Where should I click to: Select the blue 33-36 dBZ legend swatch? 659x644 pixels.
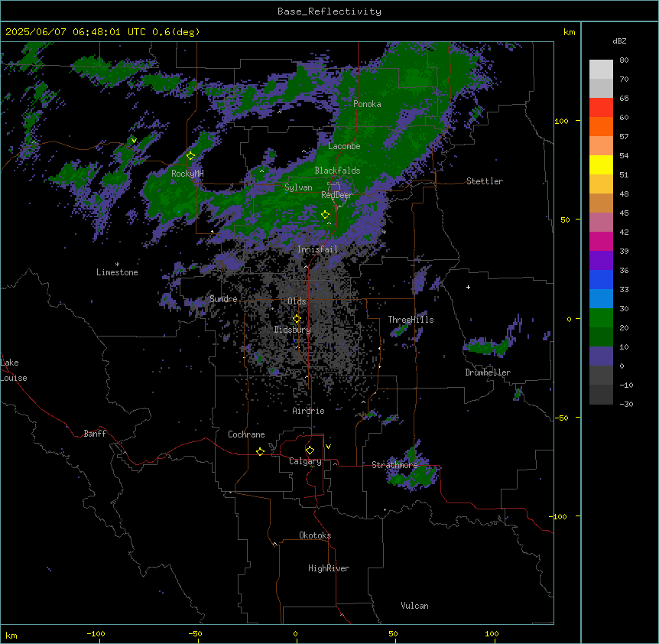[601, 279]
